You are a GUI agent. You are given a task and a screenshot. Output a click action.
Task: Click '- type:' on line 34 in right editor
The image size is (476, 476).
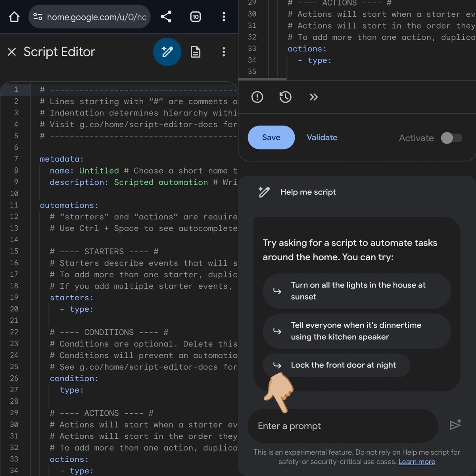tap(315, 60)
